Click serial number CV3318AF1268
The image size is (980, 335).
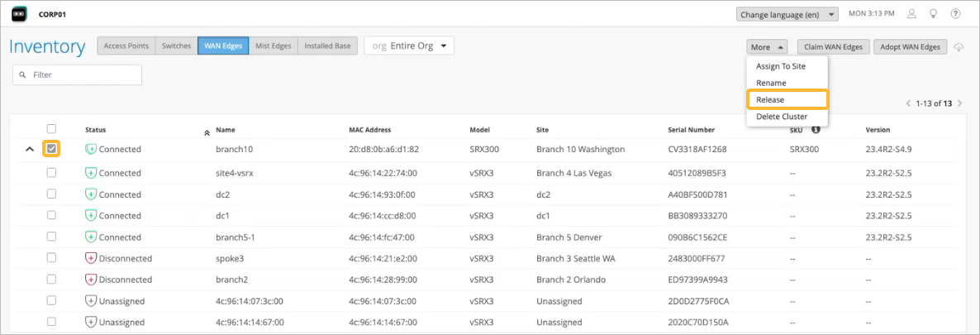point(697,150)
